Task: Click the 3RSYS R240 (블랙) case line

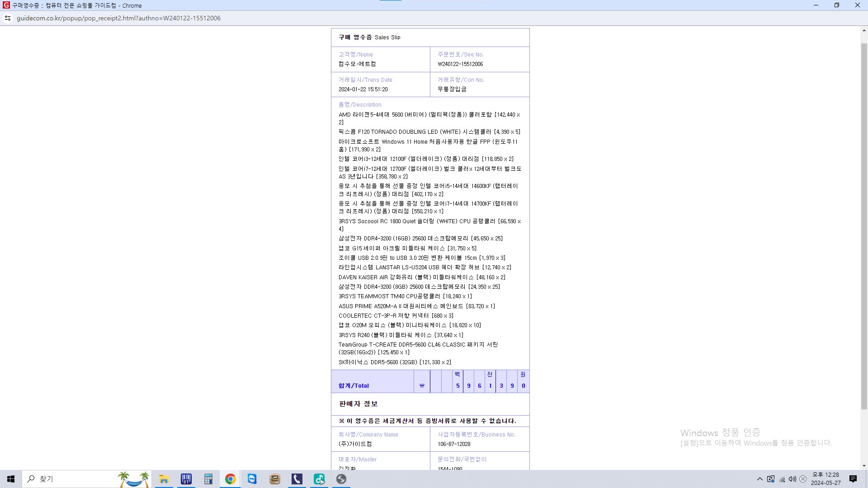Action: pos(401,335)
